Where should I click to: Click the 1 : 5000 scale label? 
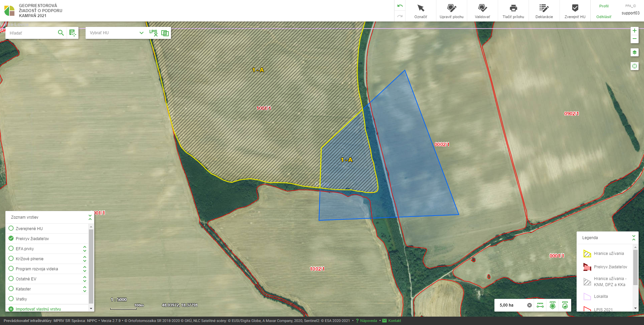119,300
